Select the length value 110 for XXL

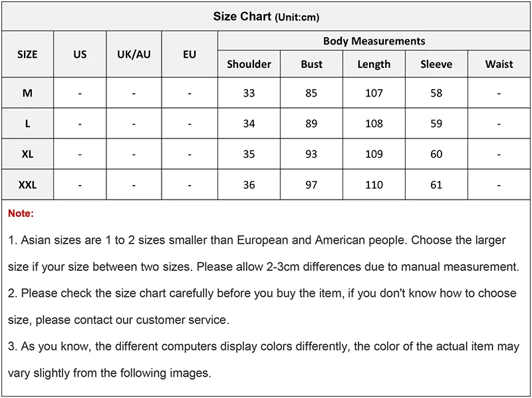click(x=374, y=185)
